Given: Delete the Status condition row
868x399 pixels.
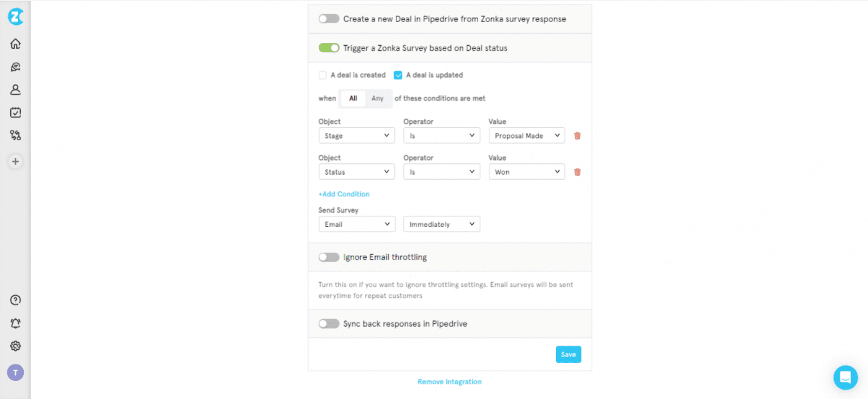Looking at the screenshot, I should 577,172.
